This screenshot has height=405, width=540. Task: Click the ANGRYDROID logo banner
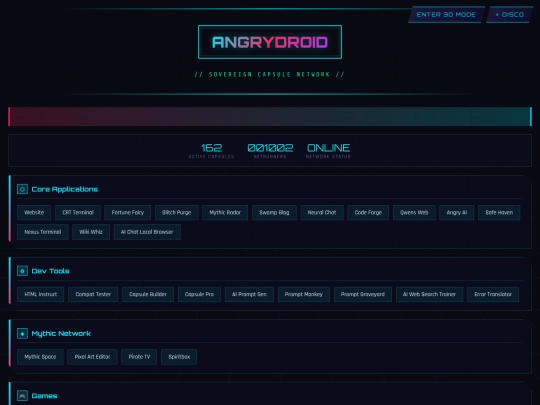[270, 42]
